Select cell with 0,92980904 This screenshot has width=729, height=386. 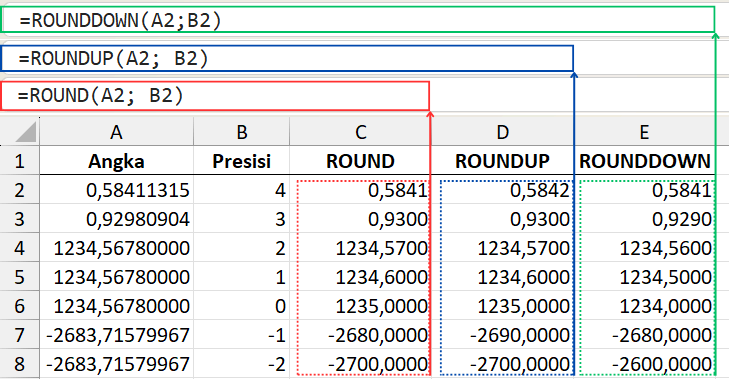116,219
